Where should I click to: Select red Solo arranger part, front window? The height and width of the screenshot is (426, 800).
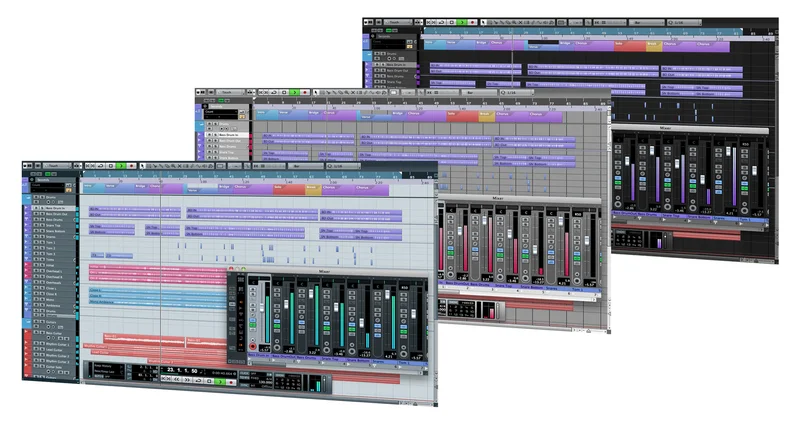pyautogui.click(x=289, y=189)
